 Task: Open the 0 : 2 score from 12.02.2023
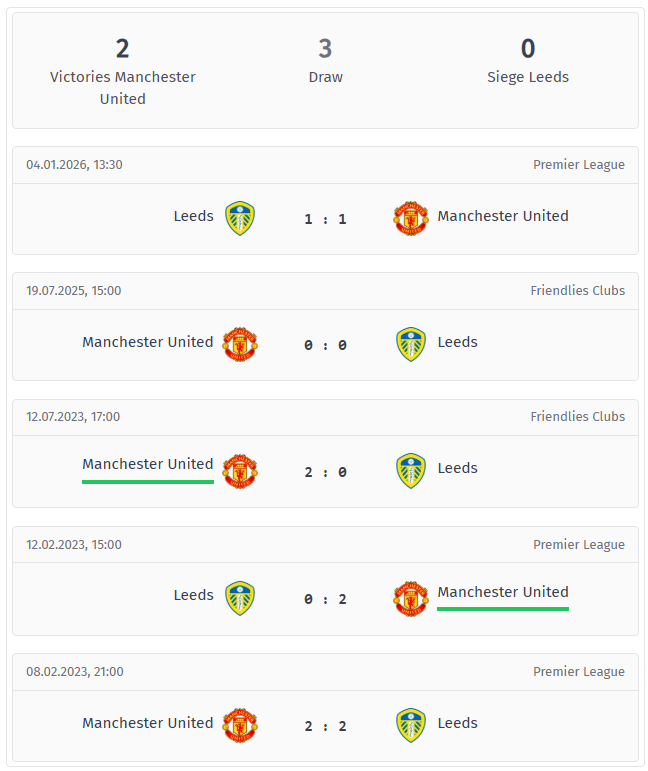coord(325,598)
